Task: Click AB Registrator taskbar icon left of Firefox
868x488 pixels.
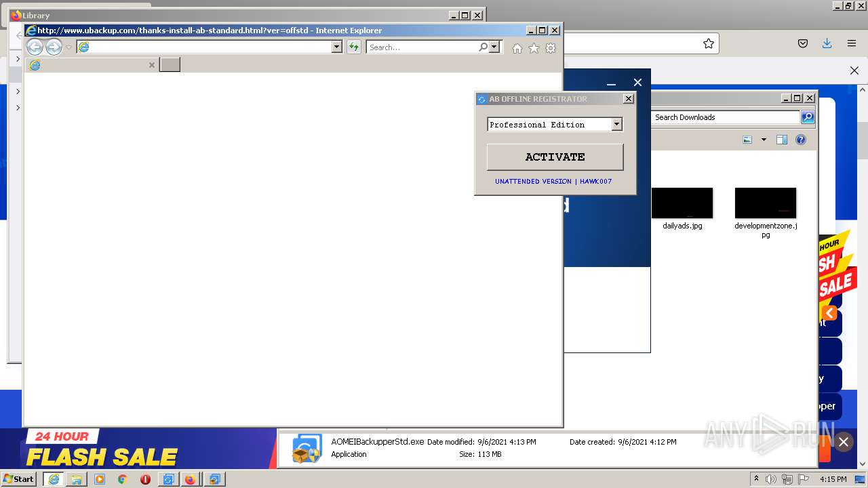Action: pyautogui.click(x=167, y=479)
